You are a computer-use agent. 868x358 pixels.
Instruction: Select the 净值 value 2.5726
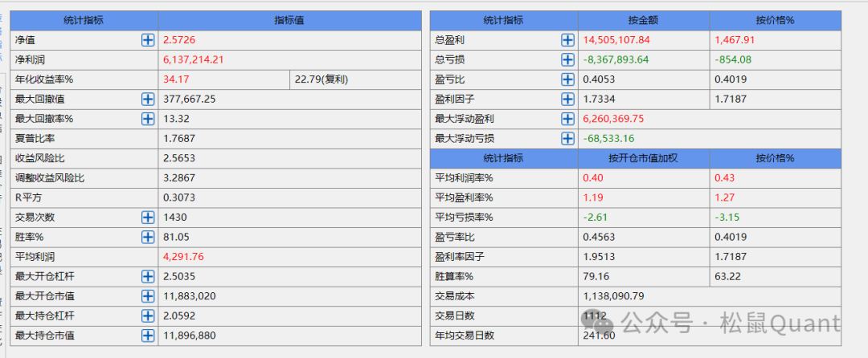click(178, 40)
